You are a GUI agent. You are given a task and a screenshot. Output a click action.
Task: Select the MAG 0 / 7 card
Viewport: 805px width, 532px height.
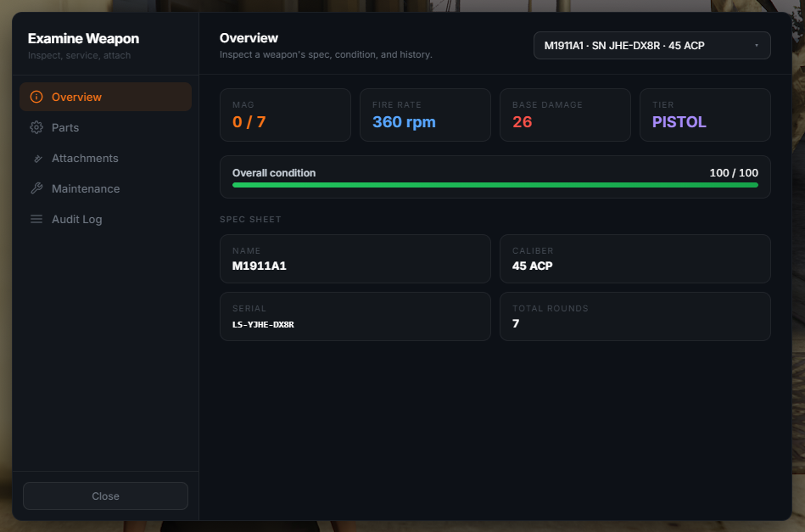285,115
